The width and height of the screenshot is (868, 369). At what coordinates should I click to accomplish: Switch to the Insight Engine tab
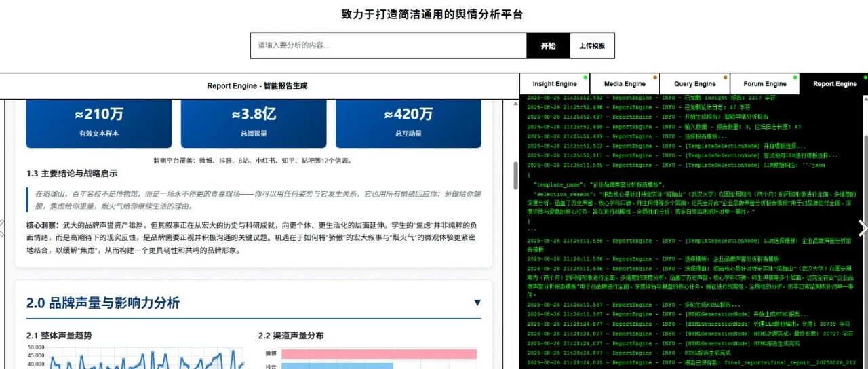(x=555, y=84)
